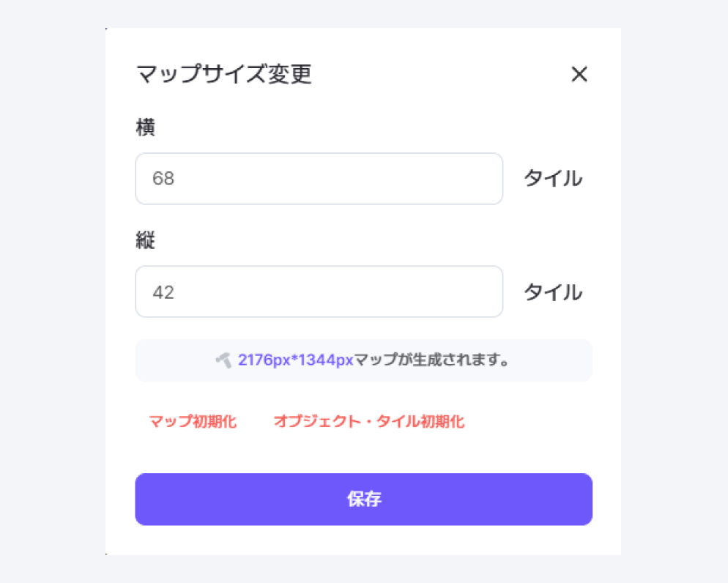
Task: Click the マップサイズ変更 dialog title
Action: [x=224, y=74]
